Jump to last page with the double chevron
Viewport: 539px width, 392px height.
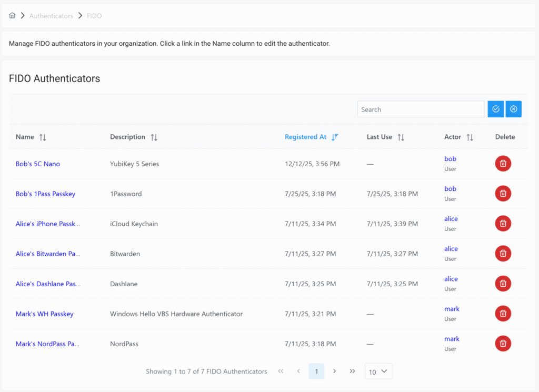352,371
